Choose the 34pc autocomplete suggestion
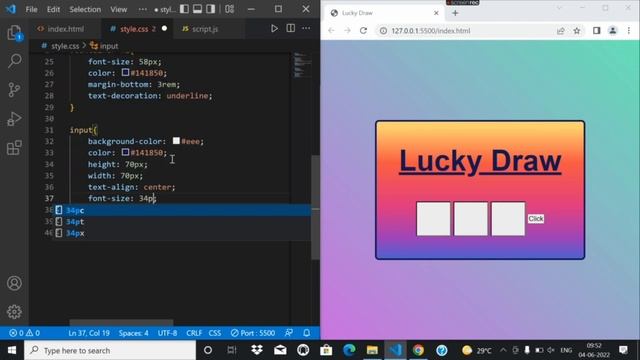The width and height of the screenshot is (640, 360). click(x=183, y=210)
